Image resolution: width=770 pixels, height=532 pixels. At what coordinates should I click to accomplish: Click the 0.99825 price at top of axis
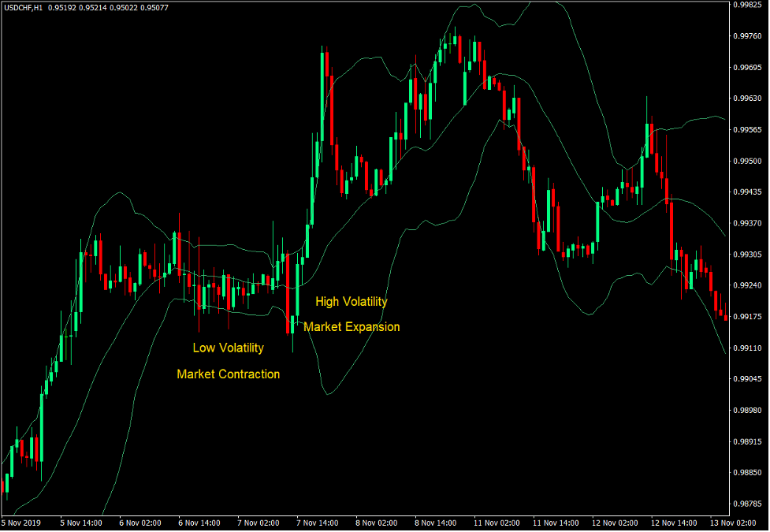tap(747, 6)
